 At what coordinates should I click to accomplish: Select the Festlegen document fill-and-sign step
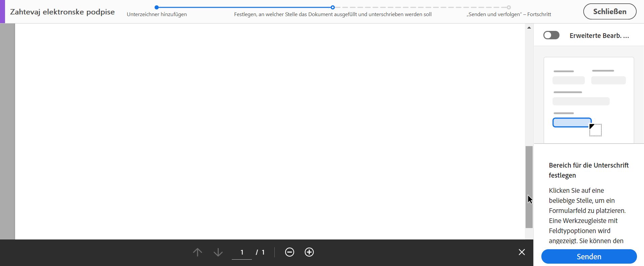click(333, 14)
